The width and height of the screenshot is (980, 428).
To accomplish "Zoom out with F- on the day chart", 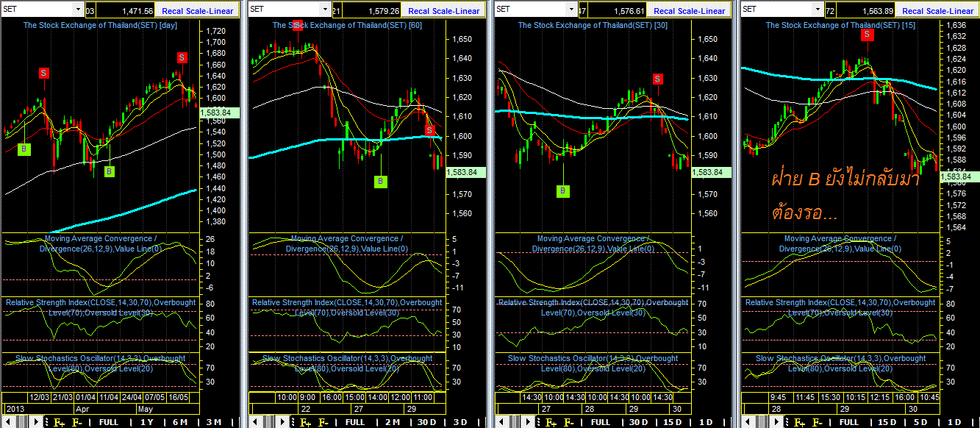I will 77,422.
